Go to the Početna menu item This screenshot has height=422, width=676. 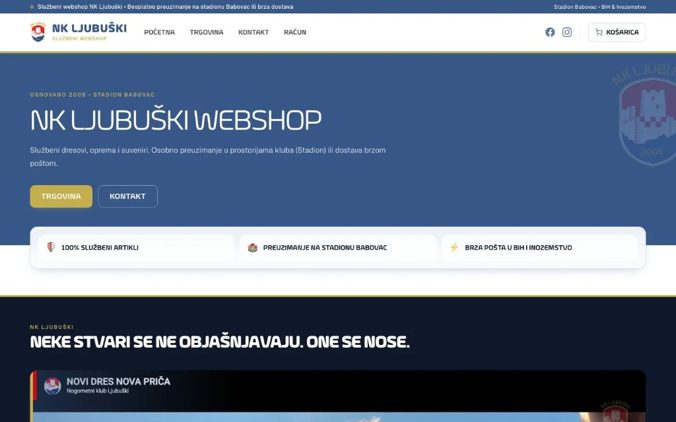point(160,32)
